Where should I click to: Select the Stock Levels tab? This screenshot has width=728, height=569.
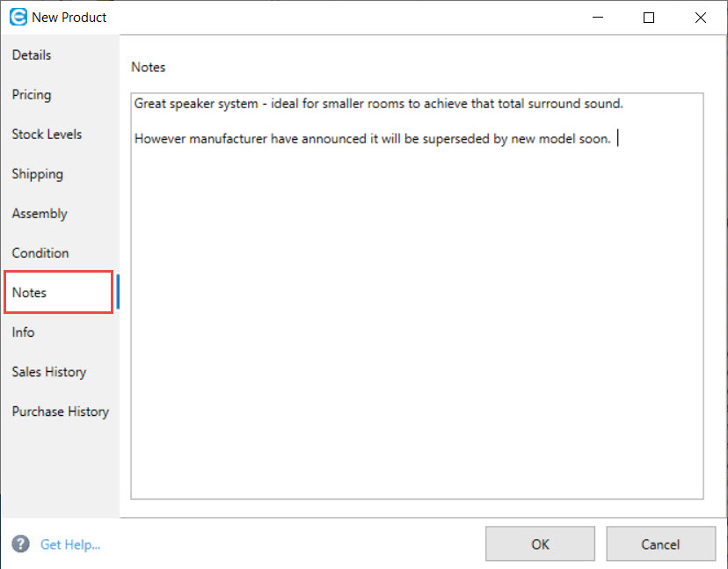[47, 135]
